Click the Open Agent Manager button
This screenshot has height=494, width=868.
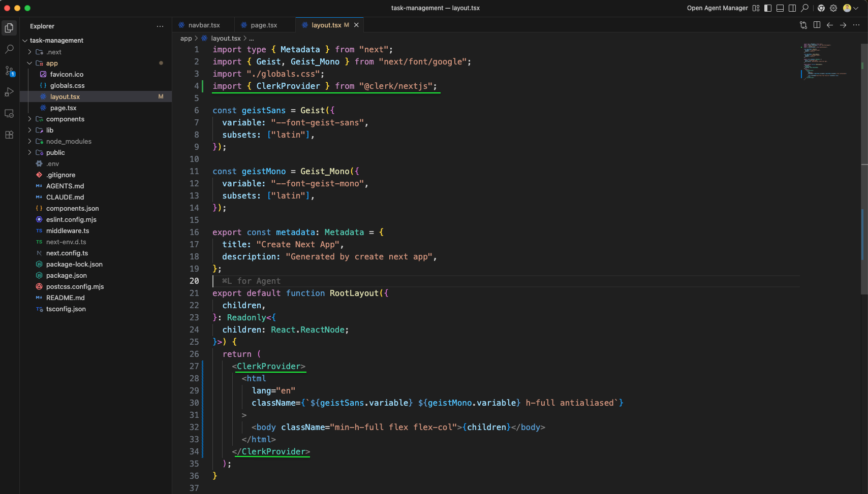(717, 8)
